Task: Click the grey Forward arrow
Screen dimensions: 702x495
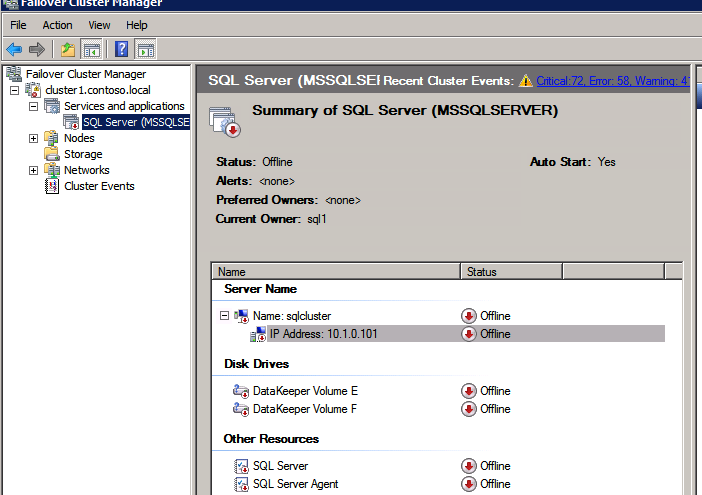Action: [37, 49]
